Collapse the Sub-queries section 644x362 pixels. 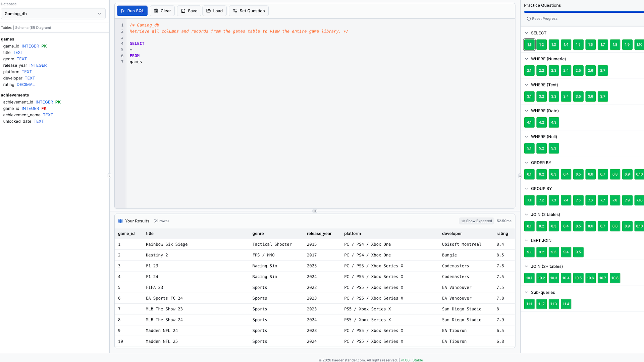pyautogui.click(x=526, y=292)
